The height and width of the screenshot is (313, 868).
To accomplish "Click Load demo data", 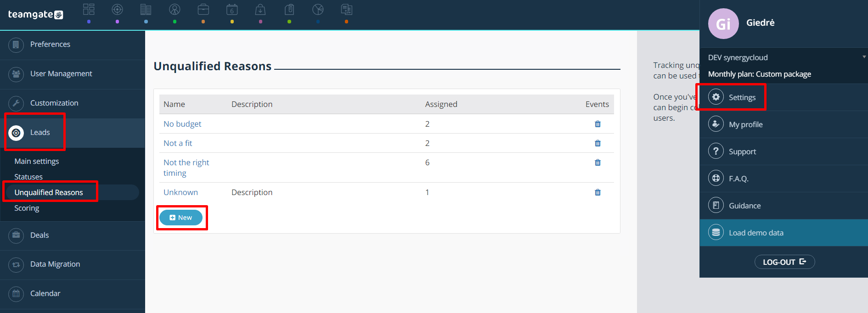I will [783, 233].
